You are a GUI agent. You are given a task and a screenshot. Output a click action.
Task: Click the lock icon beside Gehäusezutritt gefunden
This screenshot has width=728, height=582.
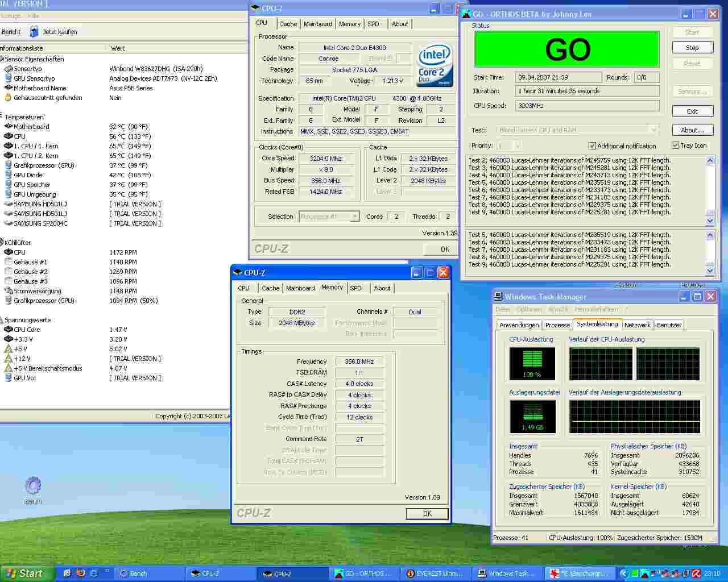8,98
